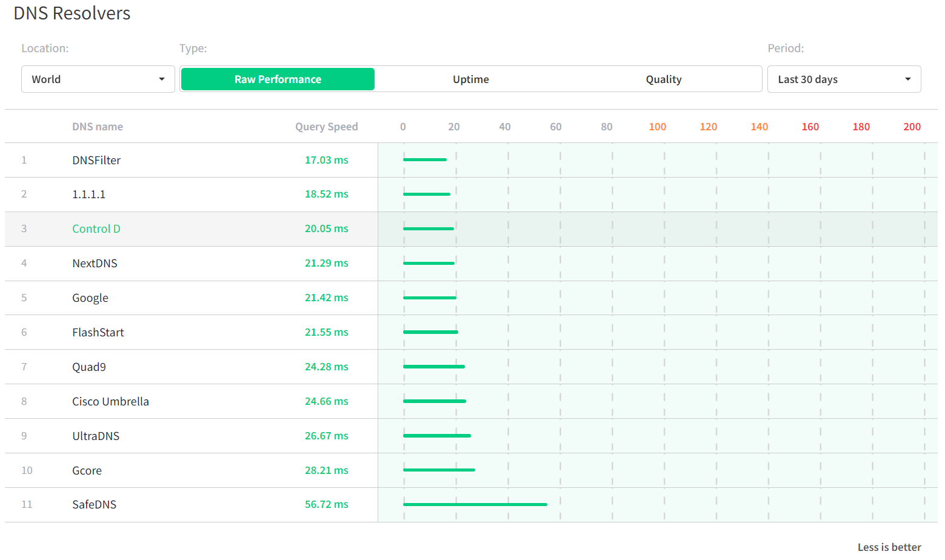Click the Control D resolver link

[96, 229]
